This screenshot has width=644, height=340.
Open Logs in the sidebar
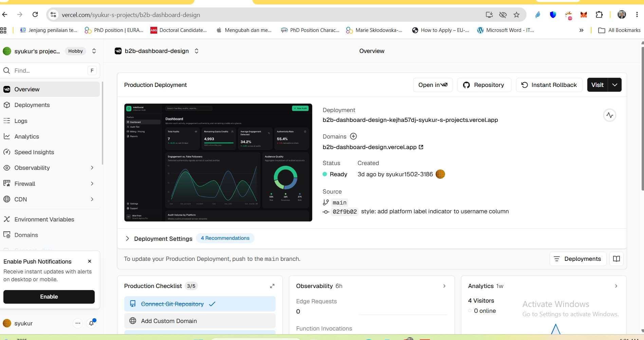[x=50, y=121]
